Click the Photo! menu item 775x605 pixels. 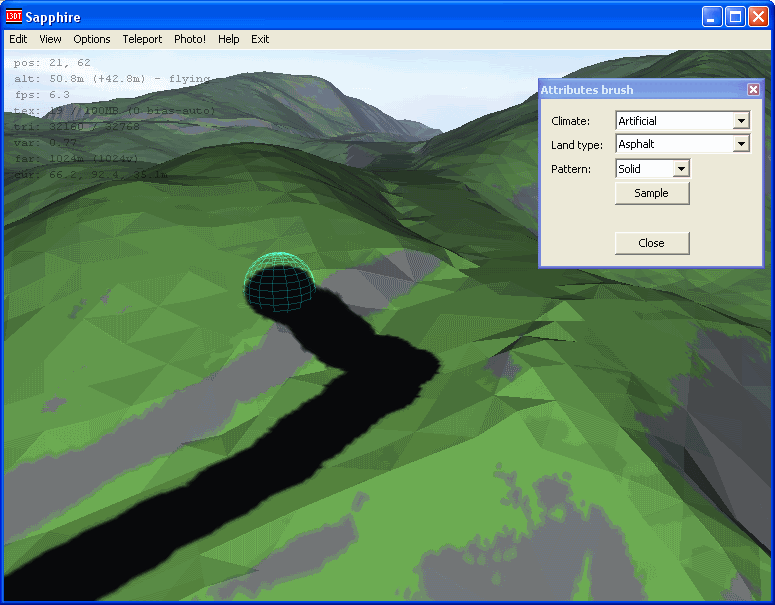[x=190, y=39]
